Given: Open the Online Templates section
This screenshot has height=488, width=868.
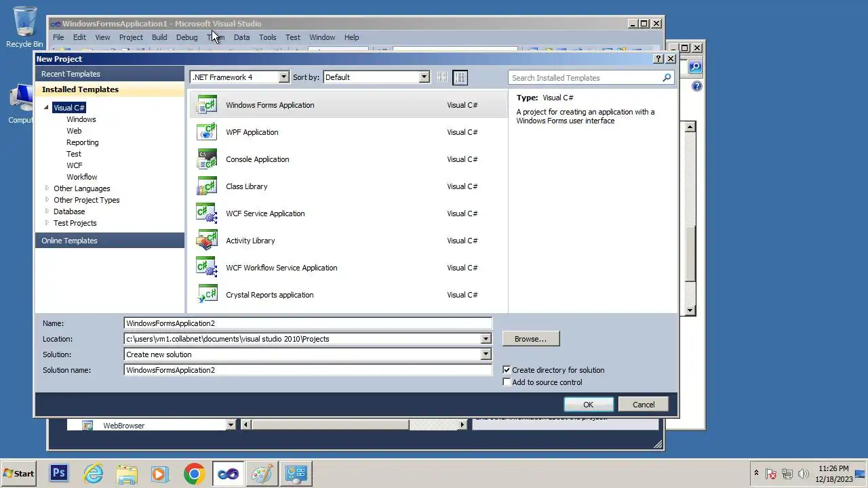Looking at the screenshot, I should click(x=109, y=241).
